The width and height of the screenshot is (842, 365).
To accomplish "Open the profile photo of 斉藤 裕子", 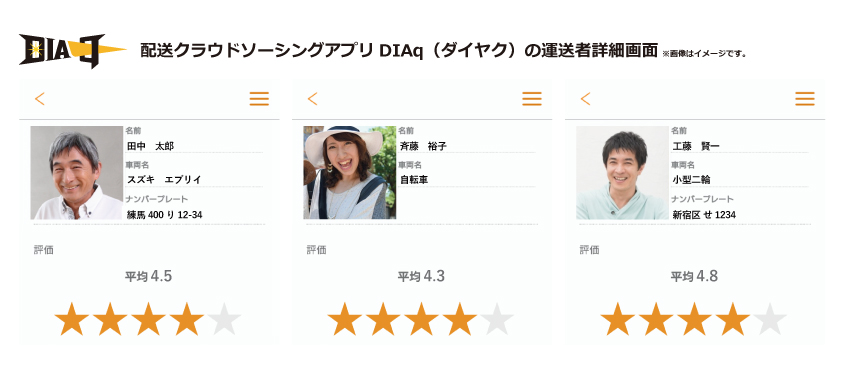I will [x=350, y=173].
